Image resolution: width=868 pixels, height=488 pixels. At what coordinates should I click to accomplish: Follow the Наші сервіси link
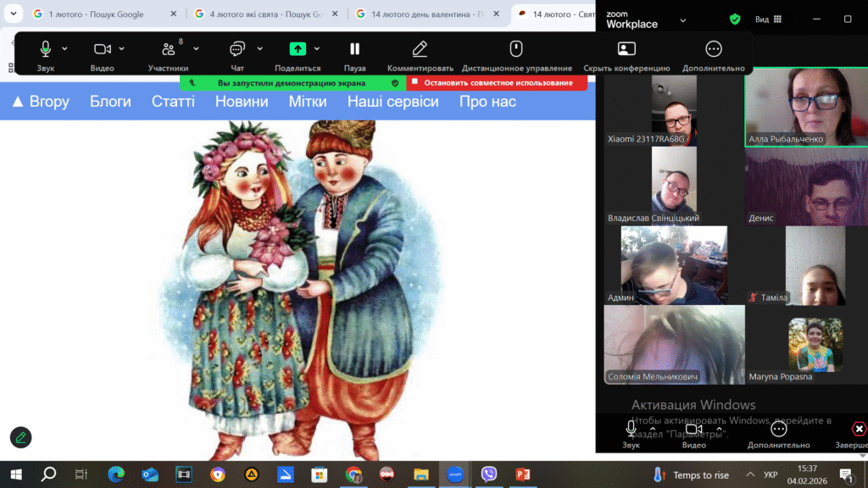point(392,102)
